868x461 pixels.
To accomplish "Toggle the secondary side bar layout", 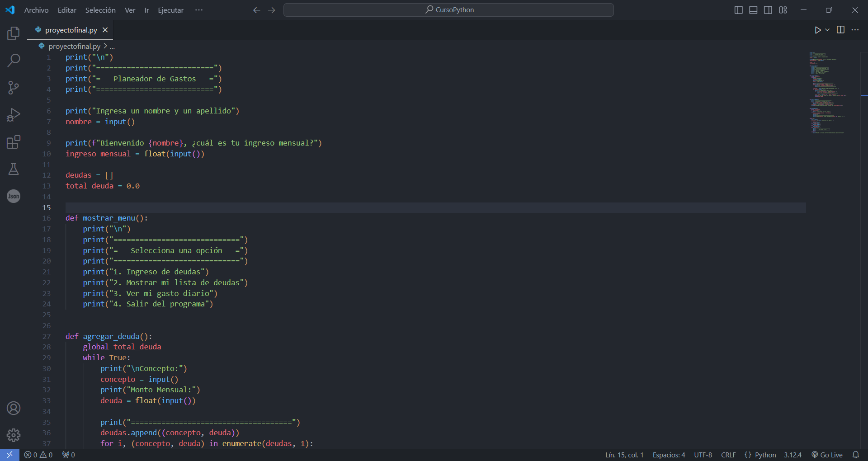I will pyautogui.click(x=768, y=10).
